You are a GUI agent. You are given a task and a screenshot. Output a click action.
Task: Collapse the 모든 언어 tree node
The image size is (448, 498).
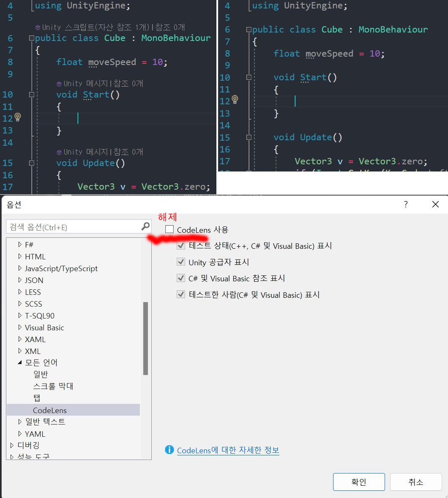(20, 362)
